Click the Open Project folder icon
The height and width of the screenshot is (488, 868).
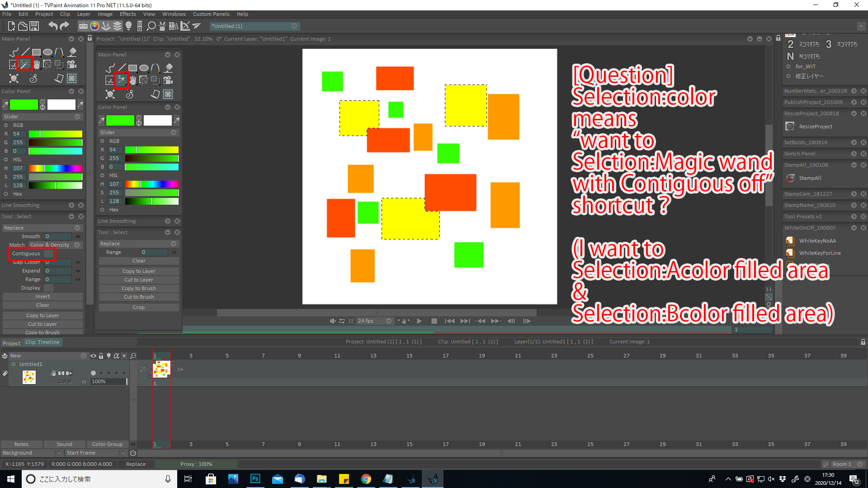[23, 26]
